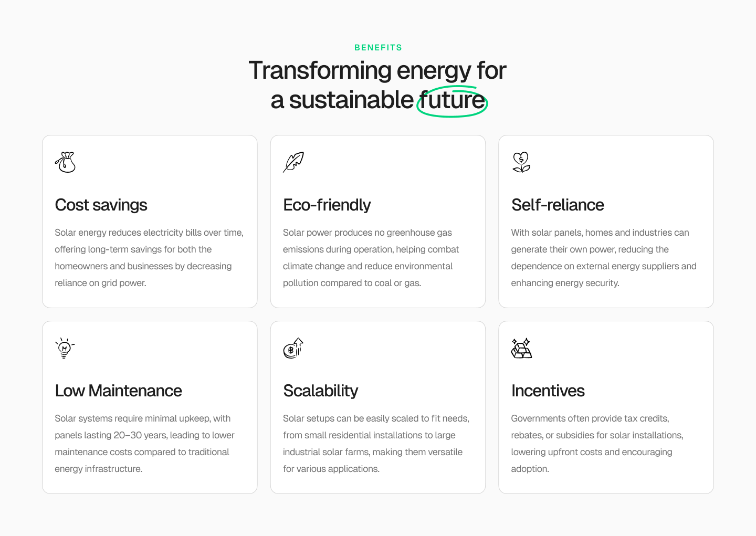Click the circled word future
The width and height of the screenshot is (756, 536).
[x=452, y=100]
